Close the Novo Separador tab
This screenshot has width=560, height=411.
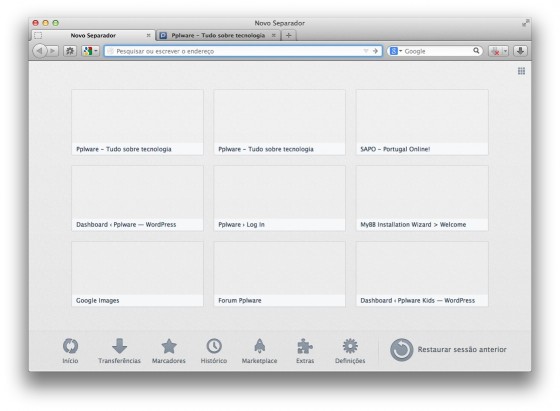(x=148, y=35)
